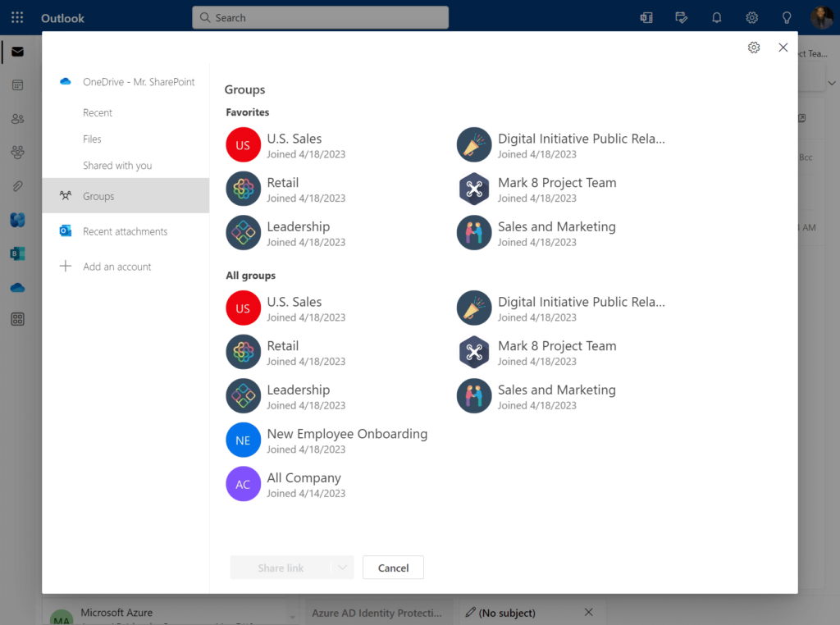Open Shared with you in sidebar

pos(117,166)
